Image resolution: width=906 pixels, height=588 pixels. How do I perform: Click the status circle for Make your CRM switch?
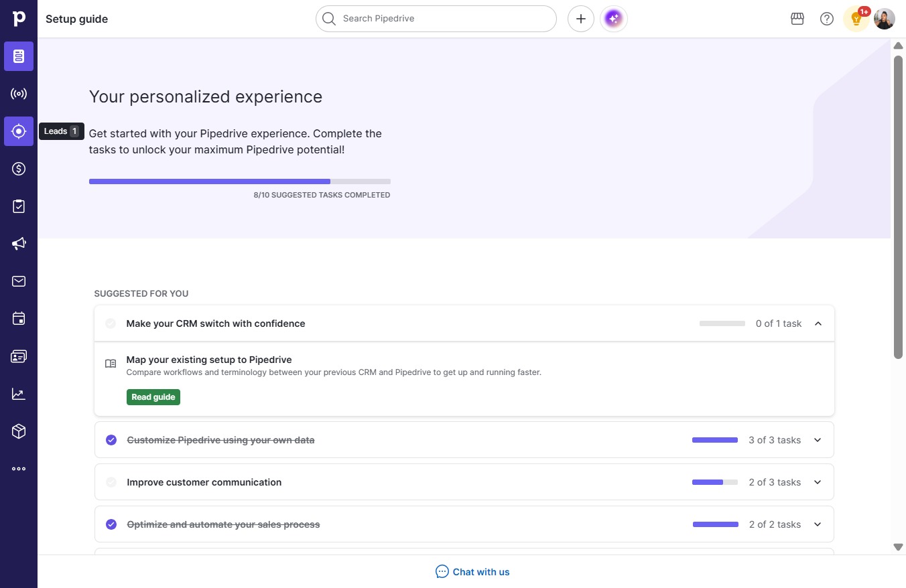tap(111, 323)
